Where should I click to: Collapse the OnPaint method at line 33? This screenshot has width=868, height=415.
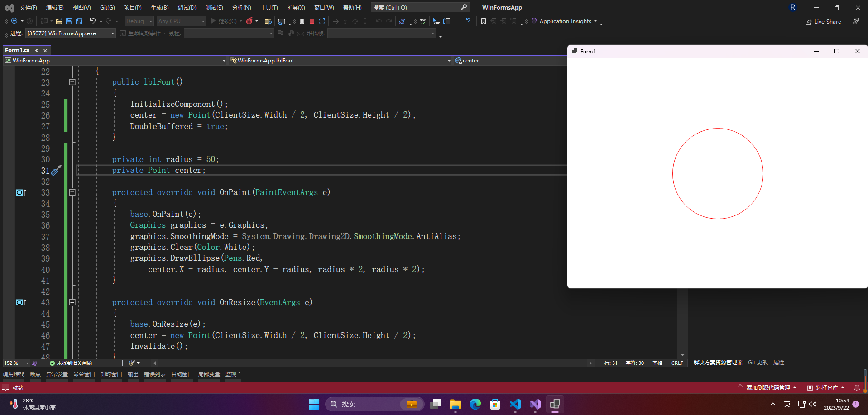coord(72,192)
